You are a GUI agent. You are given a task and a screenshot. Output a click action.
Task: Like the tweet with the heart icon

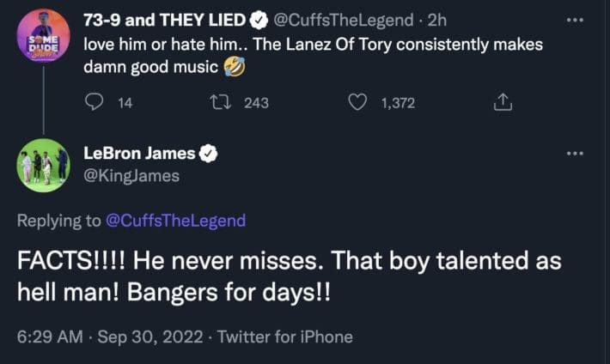click(x=357, y=103)
